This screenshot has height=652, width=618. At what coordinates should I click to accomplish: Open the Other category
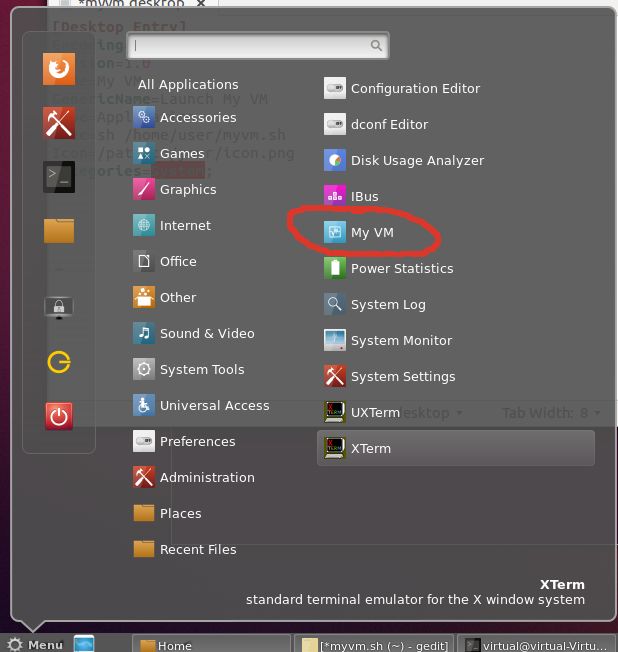(x=165, y=297)
